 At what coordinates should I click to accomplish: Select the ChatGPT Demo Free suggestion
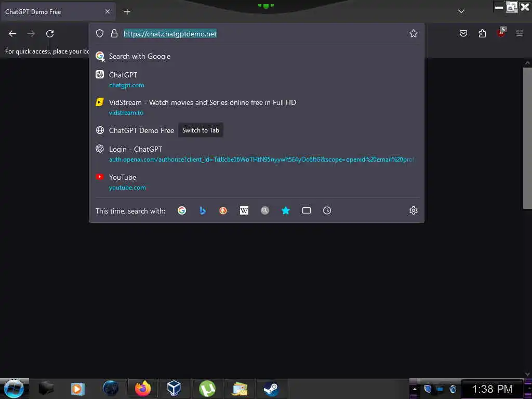click(257, 130)
